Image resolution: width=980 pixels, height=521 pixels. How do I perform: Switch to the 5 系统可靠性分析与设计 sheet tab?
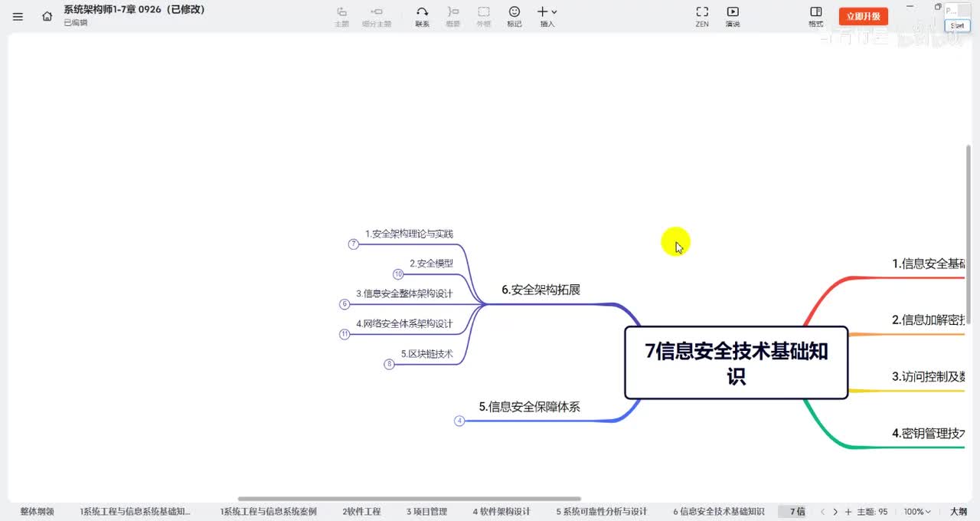coord(602,512)
